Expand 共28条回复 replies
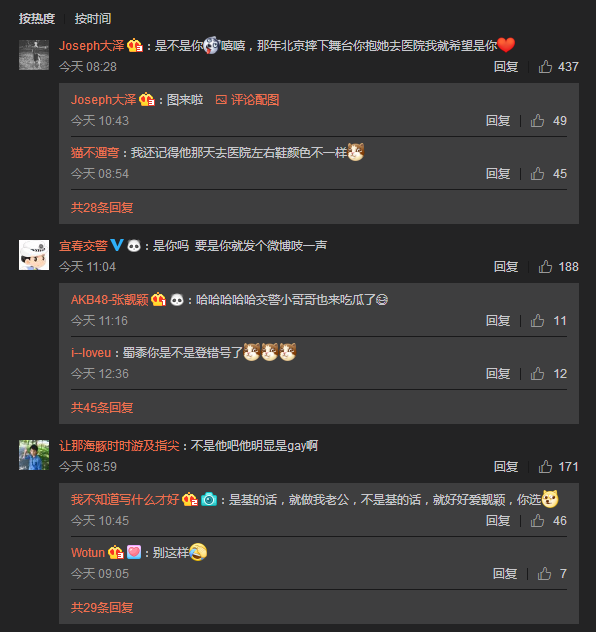Viewport: 596px width, 632px height. [x=102, y=208]
